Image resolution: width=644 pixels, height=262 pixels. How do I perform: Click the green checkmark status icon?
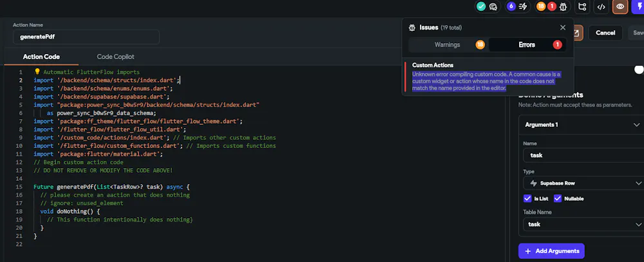pyautogui.click(x=481, y=6)
